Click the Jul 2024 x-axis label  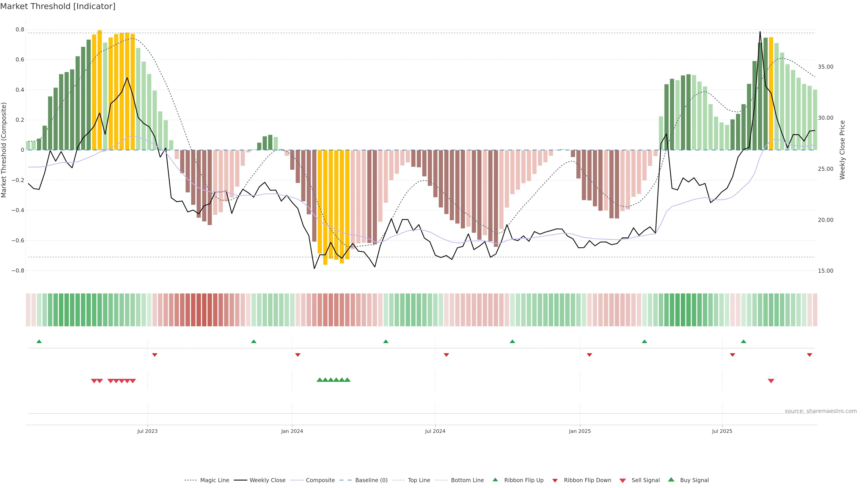pyautogui.click(x=435, y=431)
